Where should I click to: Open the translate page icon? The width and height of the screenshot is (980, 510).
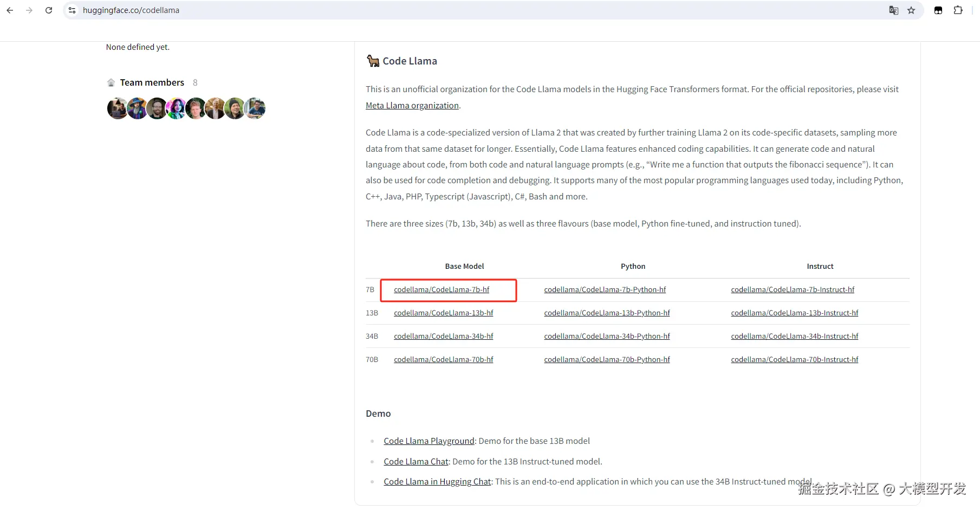pyautogui.click(x=894, y=10)
